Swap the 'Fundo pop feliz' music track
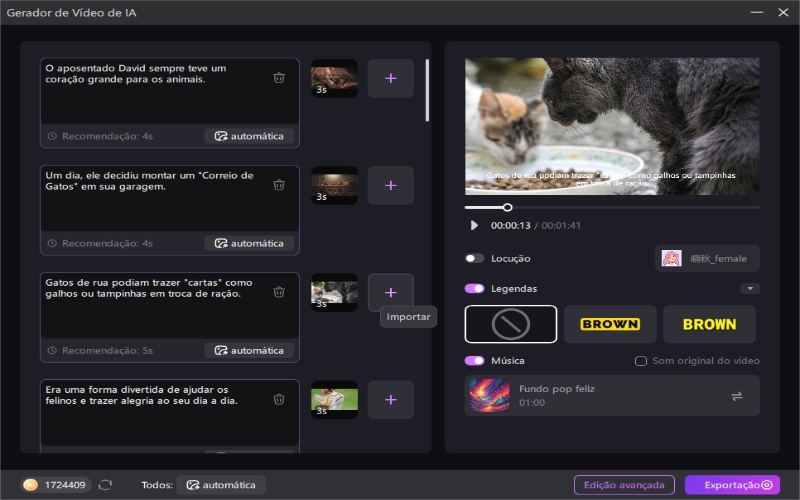800x500 pixels. [737, 396]
